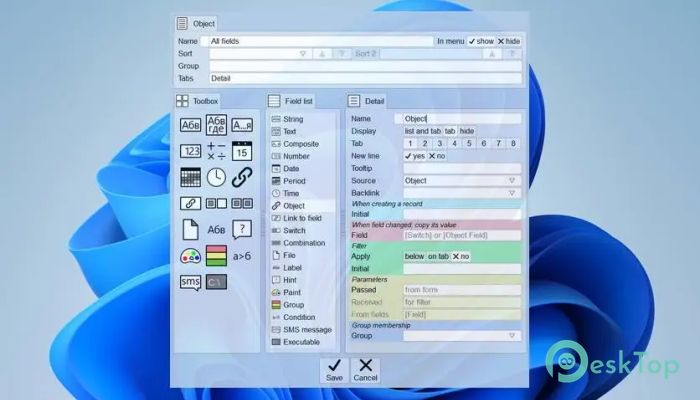
Task: Toggle In menu show option
Action: point(481,41)
